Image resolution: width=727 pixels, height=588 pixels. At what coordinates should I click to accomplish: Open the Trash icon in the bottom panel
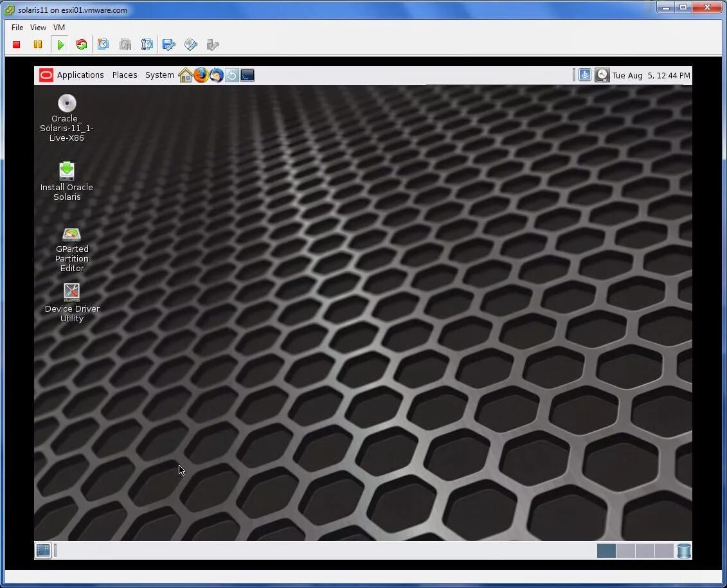tap(684, 551)
